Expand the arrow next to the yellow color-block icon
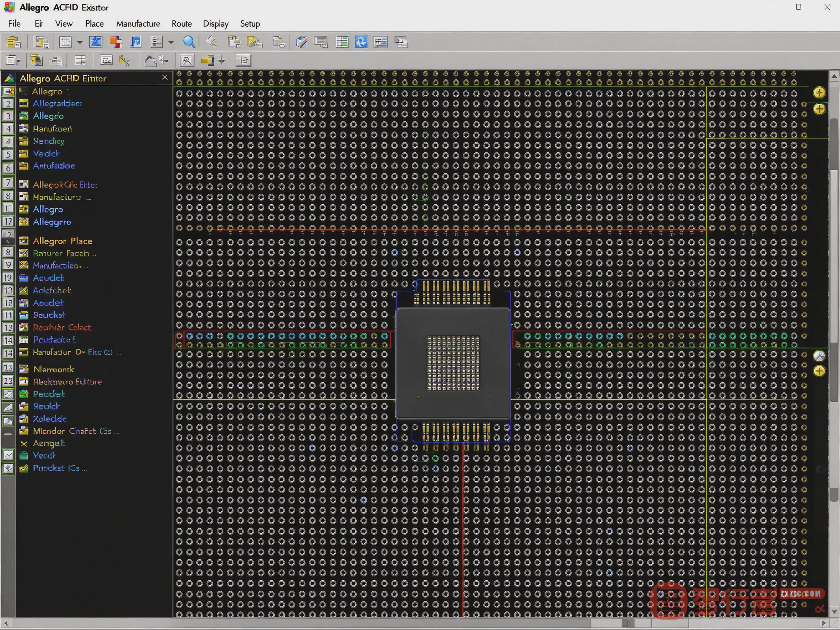Viewport: 840px width, 630px height. [222, 61]
